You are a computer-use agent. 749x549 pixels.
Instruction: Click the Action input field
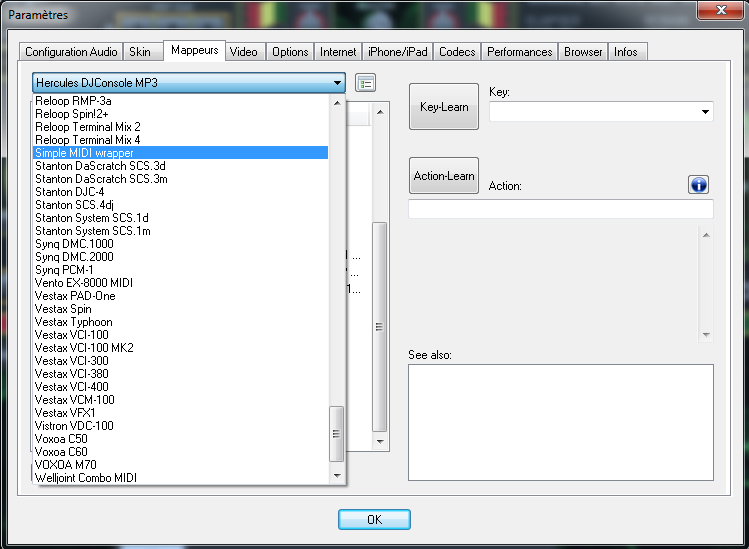tap(561, 209)
